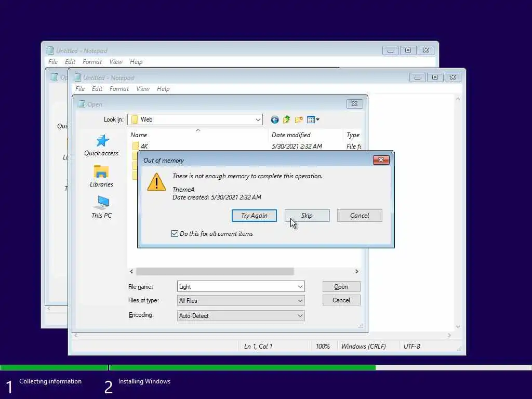Click 100% zoom status bar entry
The width and height of the screenshot is (532, 399).
pyautogui.click(x=323, y=347)
